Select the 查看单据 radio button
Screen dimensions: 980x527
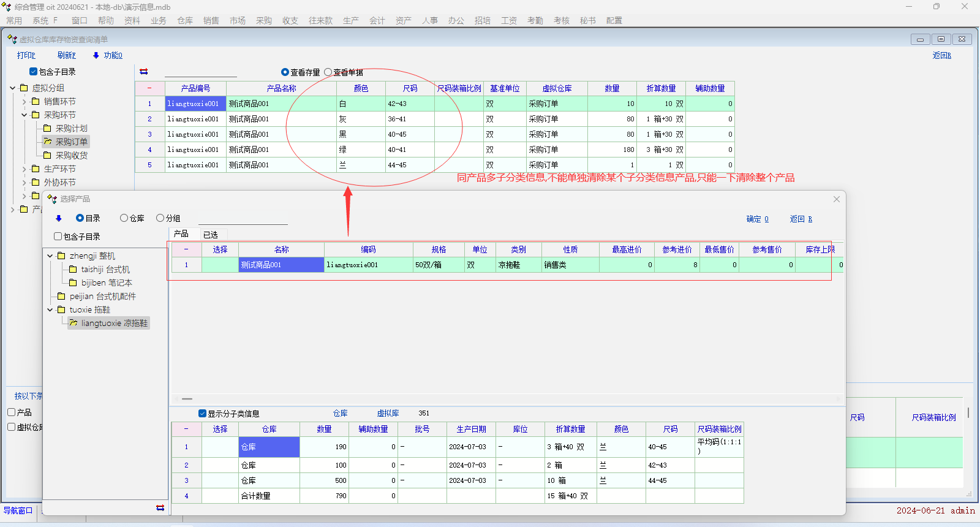[328, 72]
